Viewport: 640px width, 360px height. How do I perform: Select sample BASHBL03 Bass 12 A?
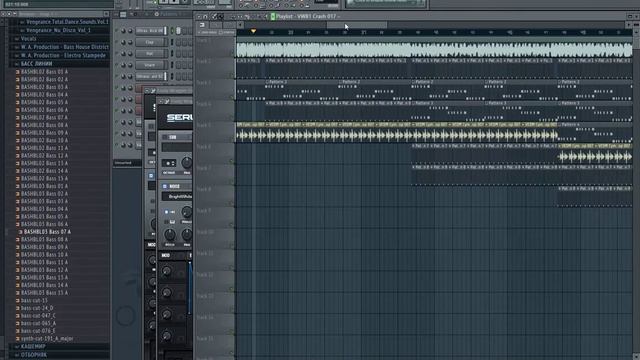pos(44,270)
